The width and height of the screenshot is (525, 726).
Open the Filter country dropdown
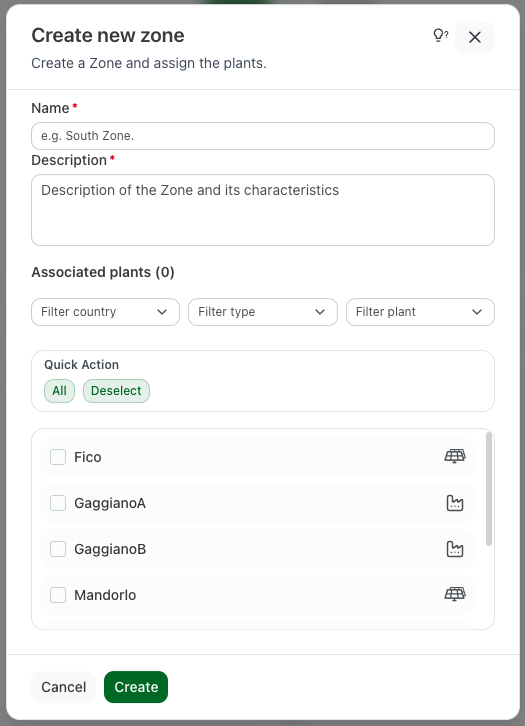pyautogui.click(x=105, y=312)
